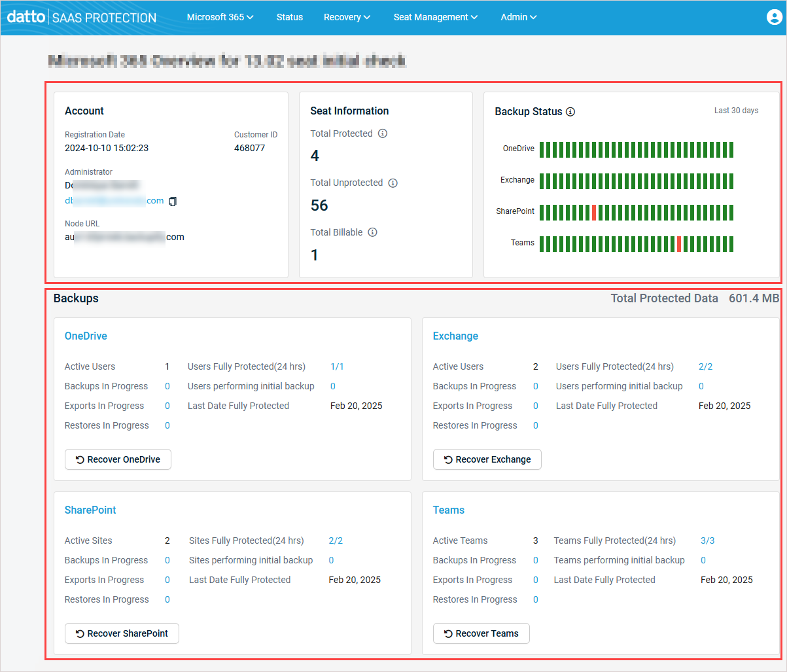This screenshot has height=672, width=787.
Task: Go to the Status page
Action: click(290, 17)
